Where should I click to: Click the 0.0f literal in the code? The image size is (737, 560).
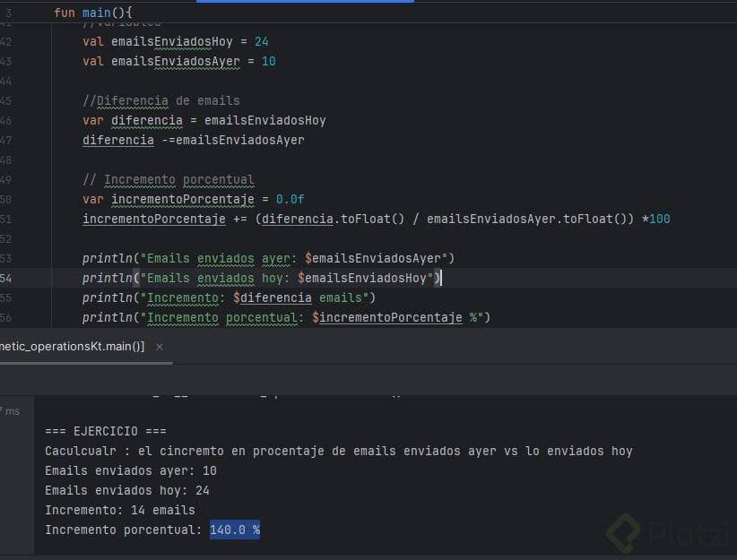(x=290, y=199)
